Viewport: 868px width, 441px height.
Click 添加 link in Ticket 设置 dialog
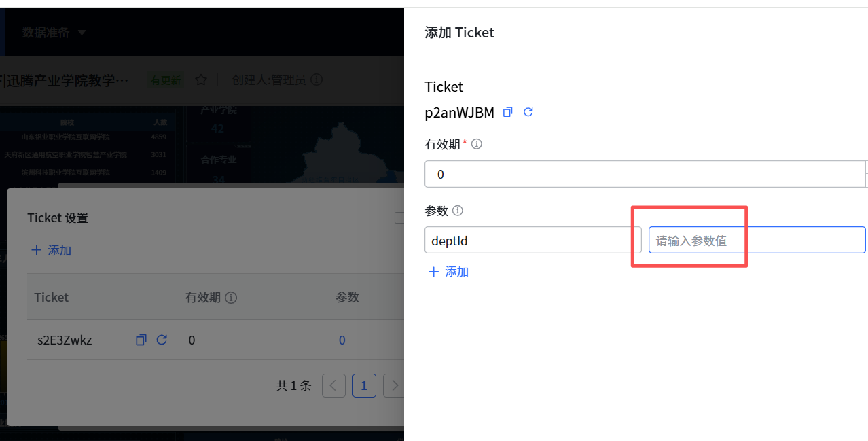point(52,251)
